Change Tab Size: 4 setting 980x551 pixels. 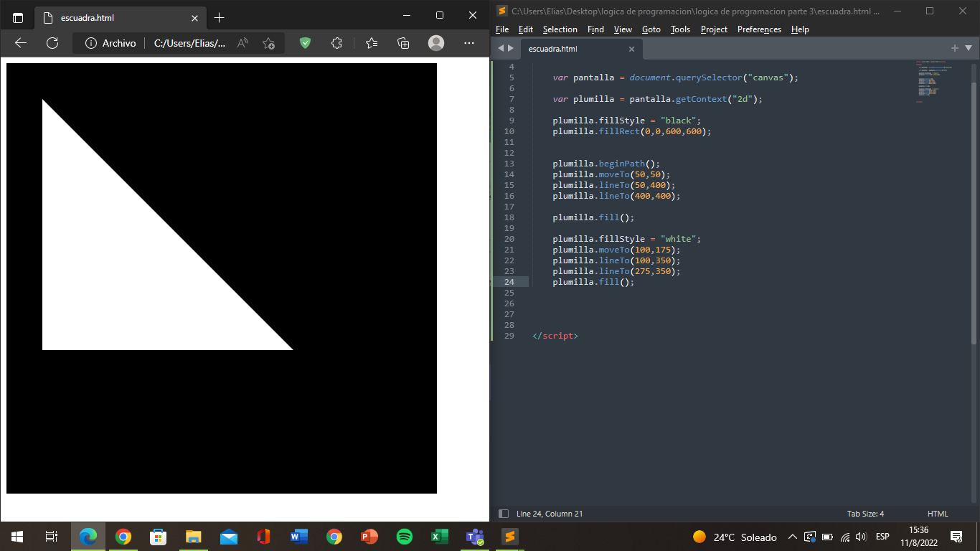[865, 514]
